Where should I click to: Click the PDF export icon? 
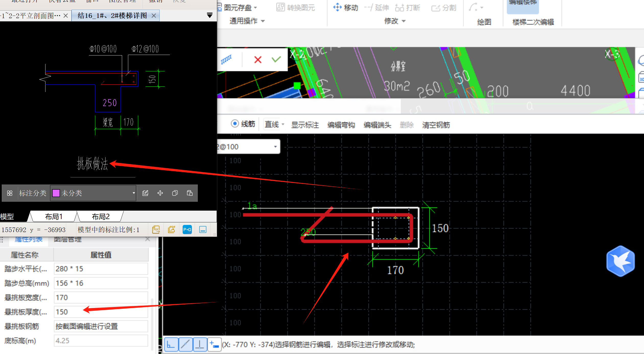click(172, 230)
